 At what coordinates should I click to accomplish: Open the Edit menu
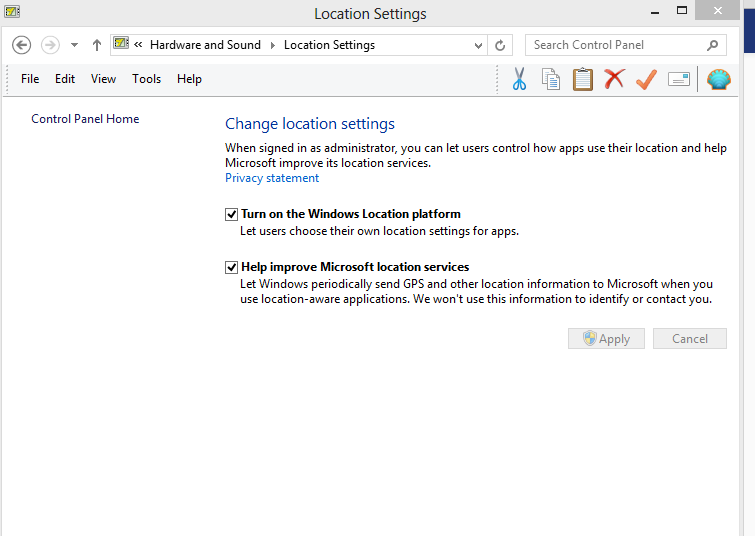pos(65,79)
